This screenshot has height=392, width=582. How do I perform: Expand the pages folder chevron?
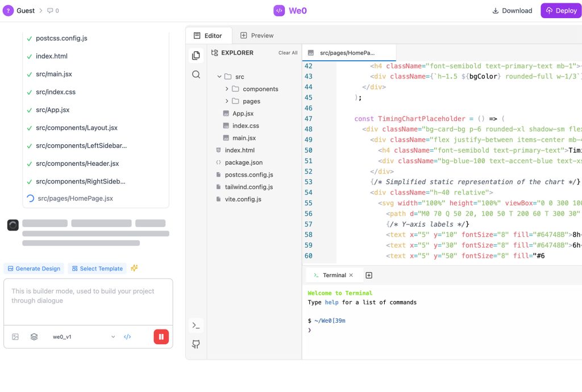pos(227,101)
